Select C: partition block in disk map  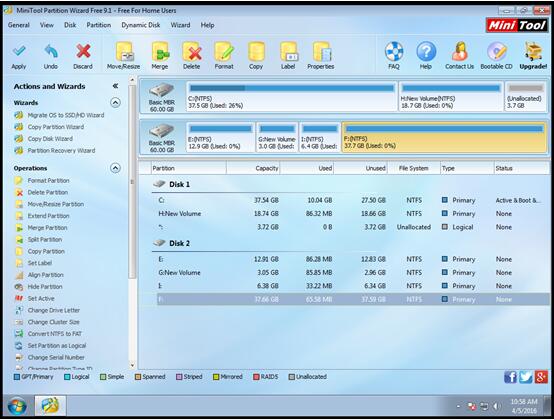292,96
